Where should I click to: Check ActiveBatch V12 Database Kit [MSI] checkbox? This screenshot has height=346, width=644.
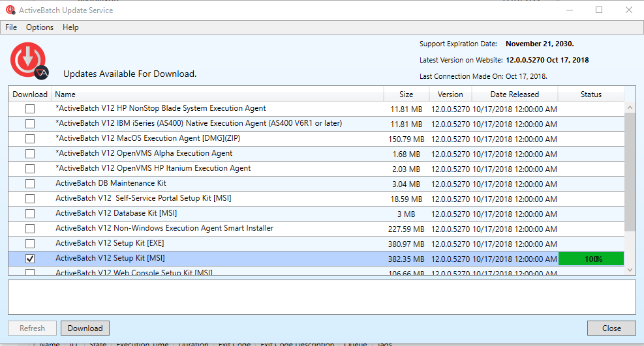(30, 214)
